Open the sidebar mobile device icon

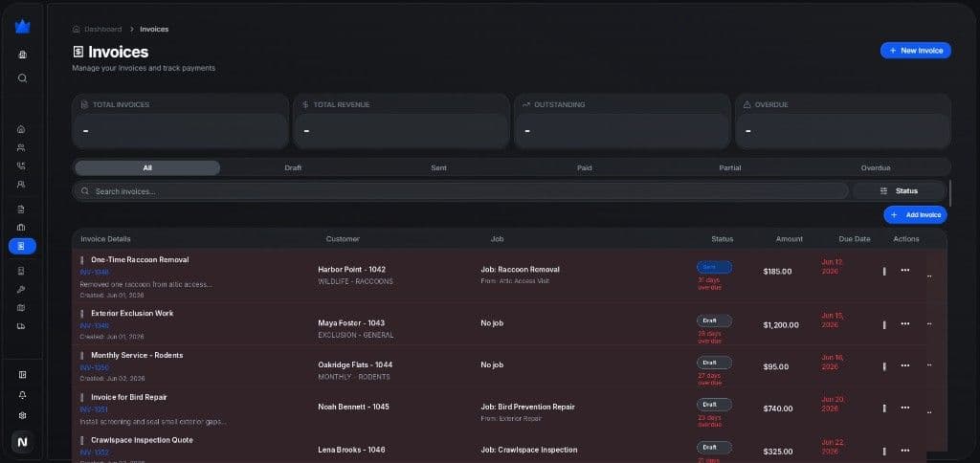coord(21,271)
